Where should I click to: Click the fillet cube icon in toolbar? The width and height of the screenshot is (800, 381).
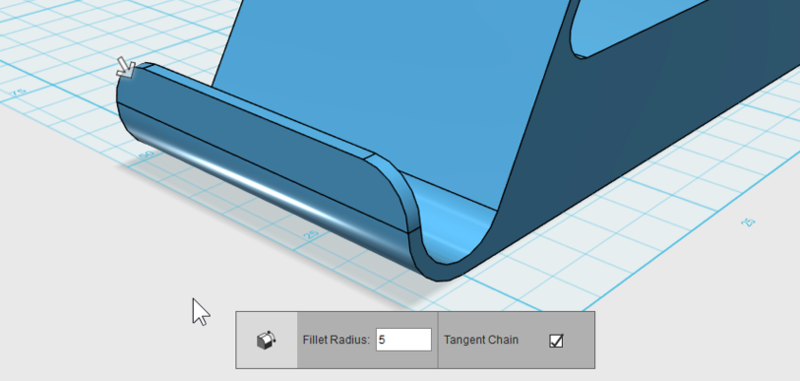[x=266, y=340]
